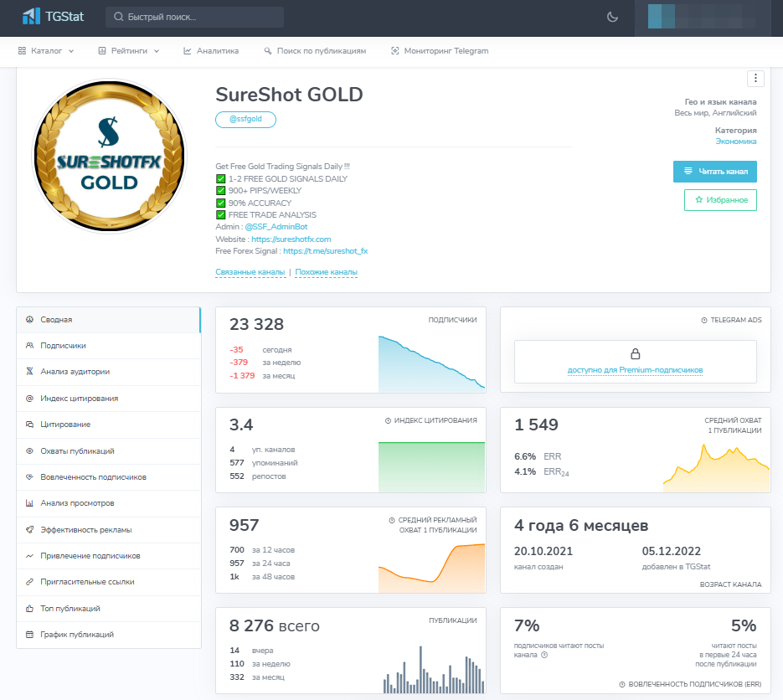This screenshot has height=700, width=783.
Task: Toggle dark mode moon icon
Action: [x=612, y=17]
